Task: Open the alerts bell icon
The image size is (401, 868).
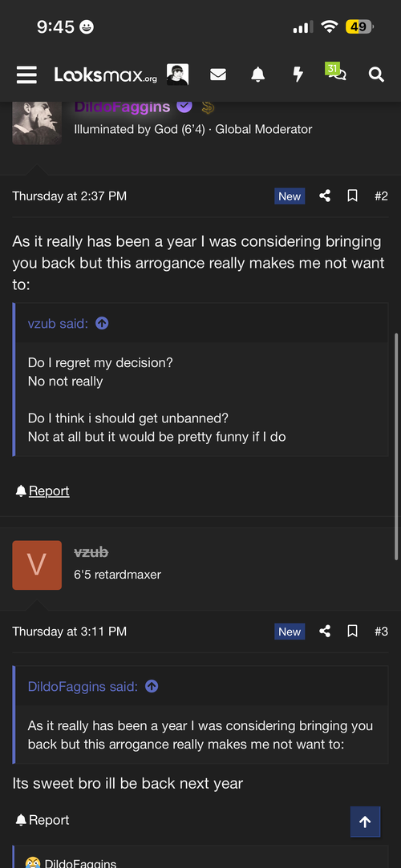Action: click(258, 75)
